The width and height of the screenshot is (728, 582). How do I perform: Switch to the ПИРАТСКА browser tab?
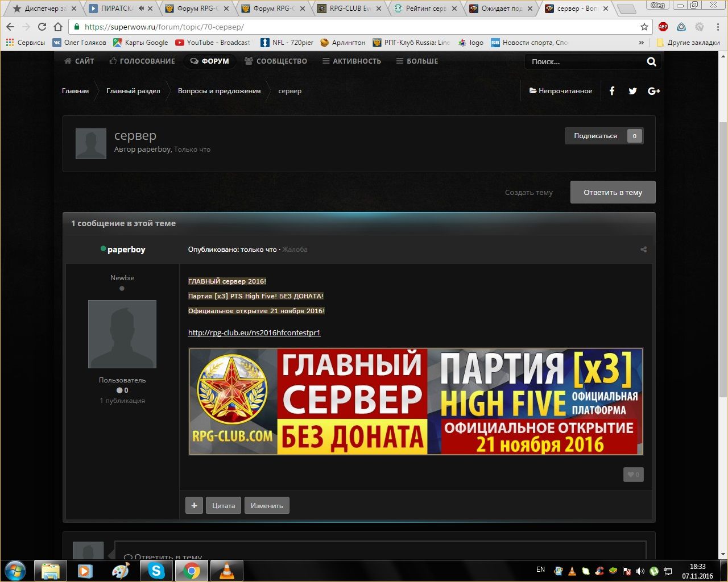(122, 9)
